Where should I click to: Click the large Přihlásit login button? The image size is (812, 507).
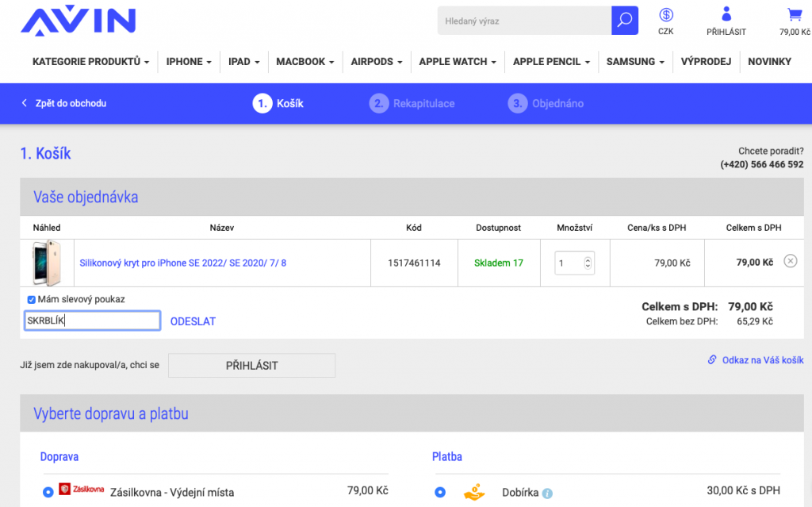251,366
